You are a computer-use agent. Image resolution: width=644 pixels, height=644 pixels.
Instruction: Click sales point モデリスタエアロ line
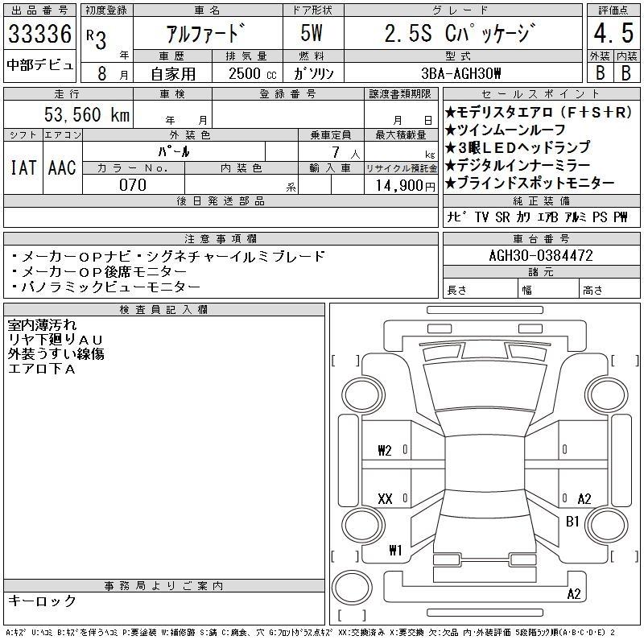click(539, 112)
